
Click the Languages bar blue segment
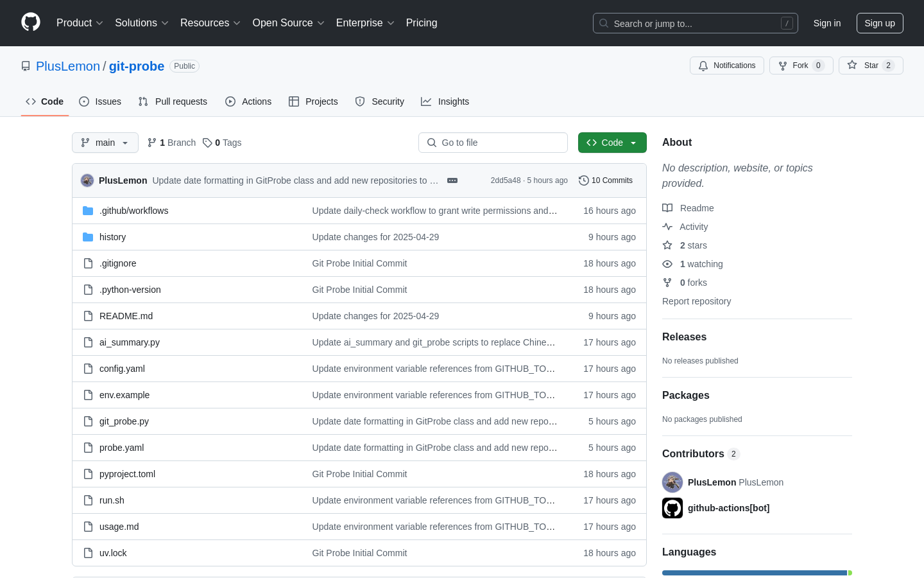tap(755, 573)
